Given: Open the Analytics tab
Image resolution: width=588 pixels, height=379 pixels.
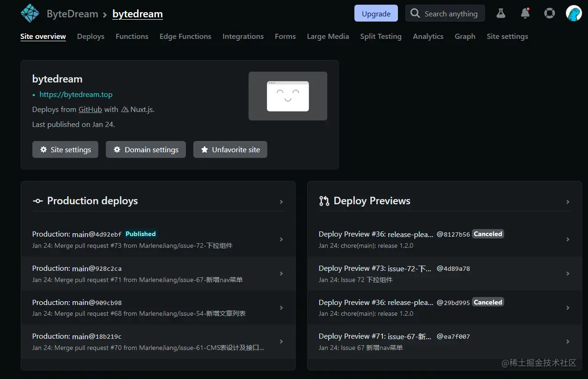Looking at the screenshot, I should (x=428, y=36).
